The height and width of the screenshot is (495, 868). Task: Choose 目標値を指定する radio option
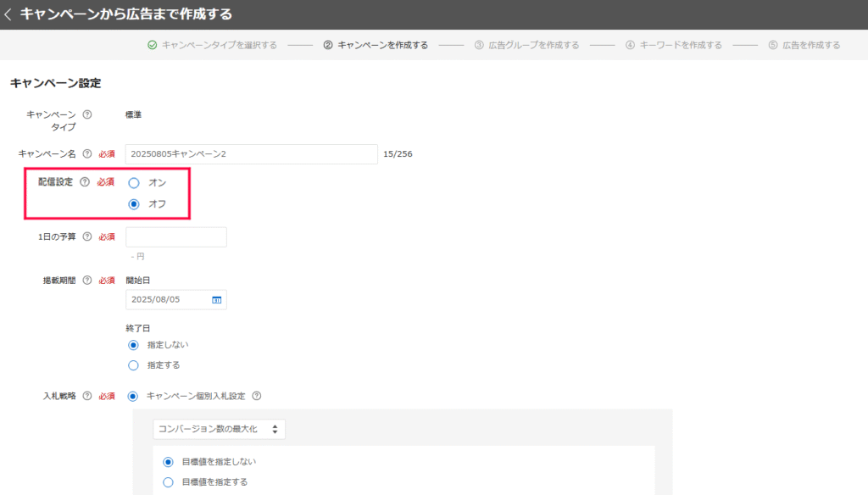[x=168, y=482]
